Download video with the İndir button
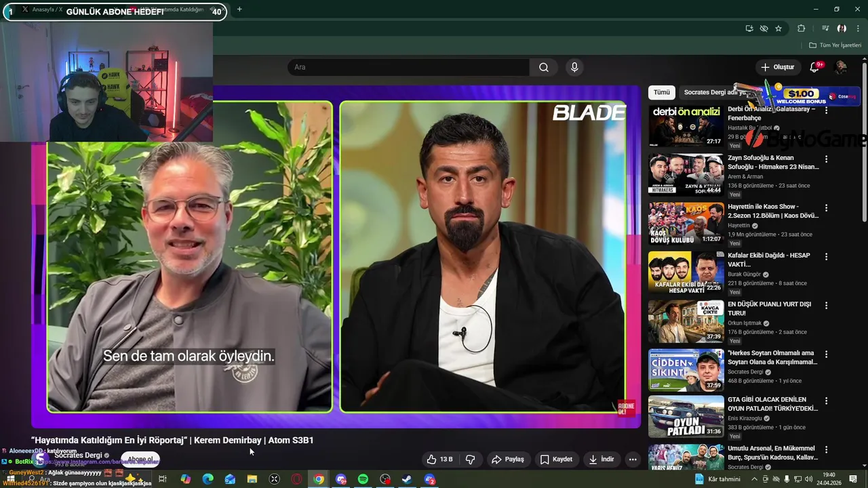The image size is (868, 488). [x=601, y=460]
